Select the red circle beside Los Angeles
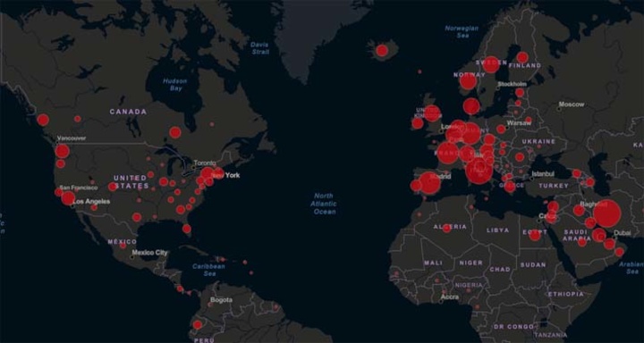644x343 pixels. pyautogui.click(x=68, y=198)
